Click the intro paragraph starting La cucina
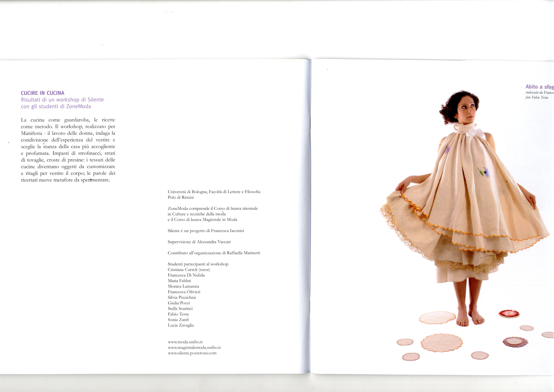Image resolution: width=554 pixels, height=392 pixels. tap(68, 150)
